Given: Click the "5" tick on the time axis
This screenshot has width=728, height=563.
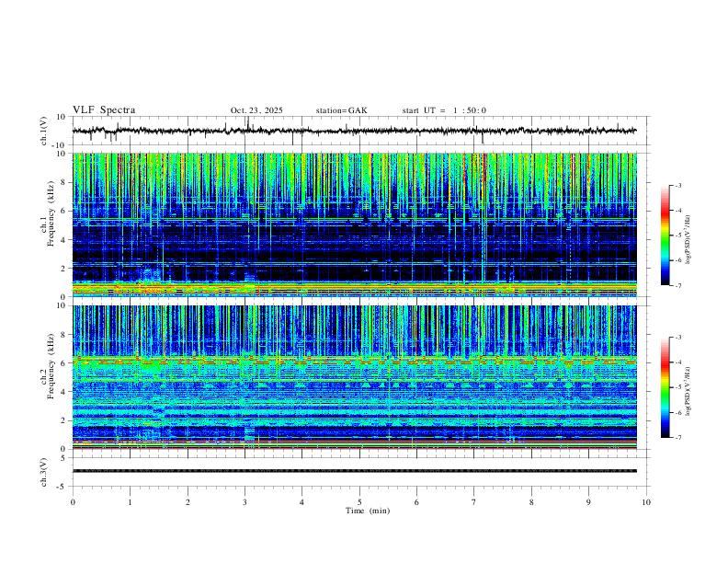Looking at the screenshot, I should point(359,502).
